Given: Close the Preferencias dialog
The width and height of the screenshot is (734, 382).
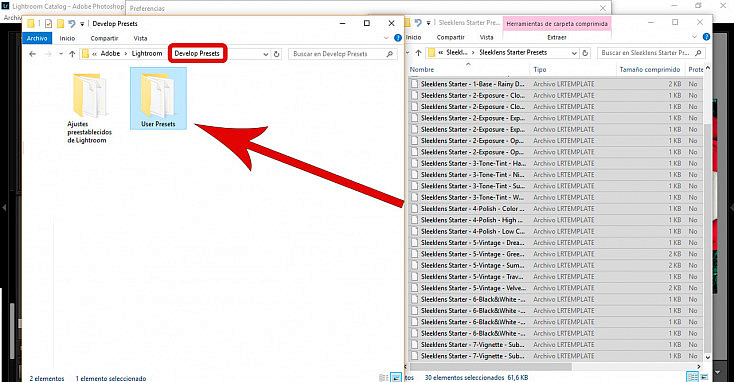Looking at the screenshot, I should point(603,8).
